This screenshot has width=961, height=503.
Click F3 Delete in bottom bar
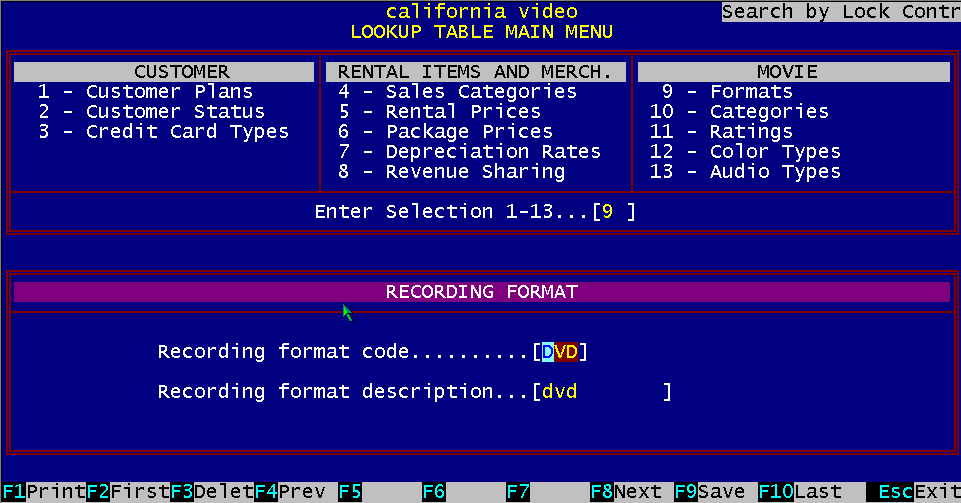[210, 492]
